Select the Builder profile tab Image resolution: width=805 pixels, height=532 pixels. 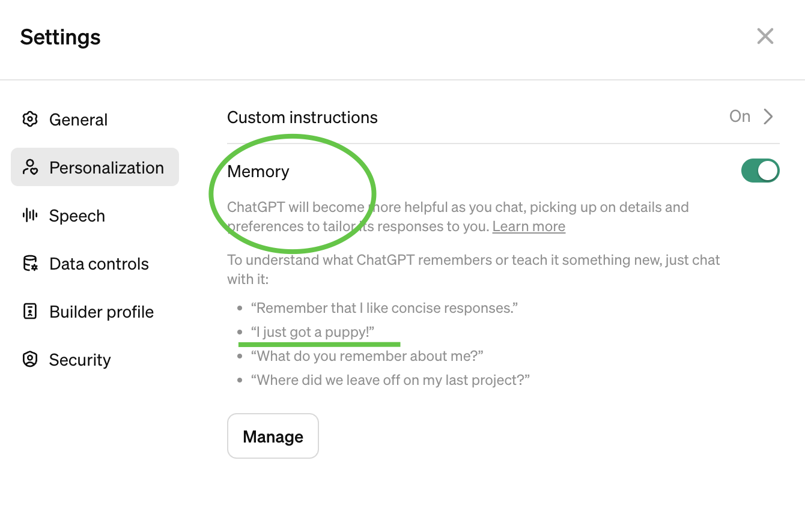(x=102, y=312)
